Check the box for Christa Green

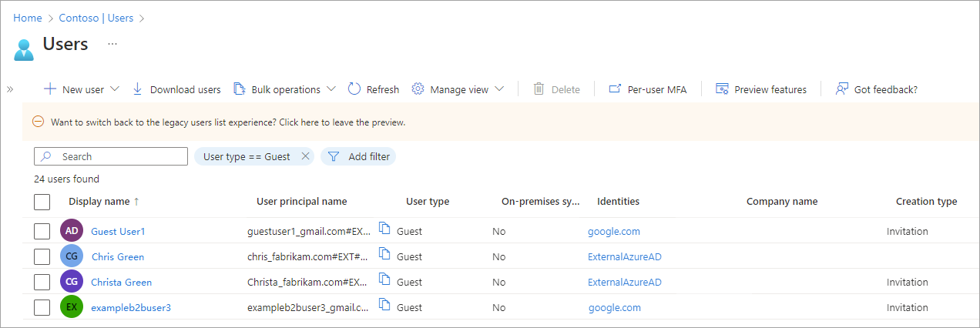(42, 282)
